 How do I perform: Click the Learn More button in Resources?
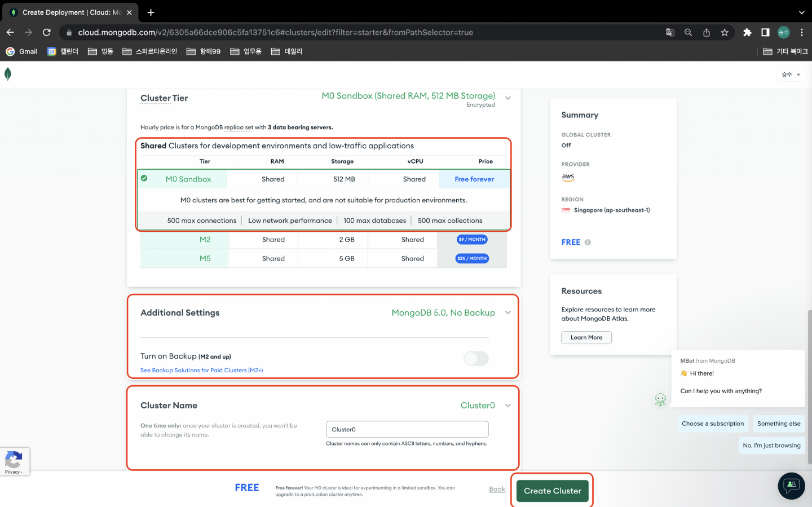point(586,337)
